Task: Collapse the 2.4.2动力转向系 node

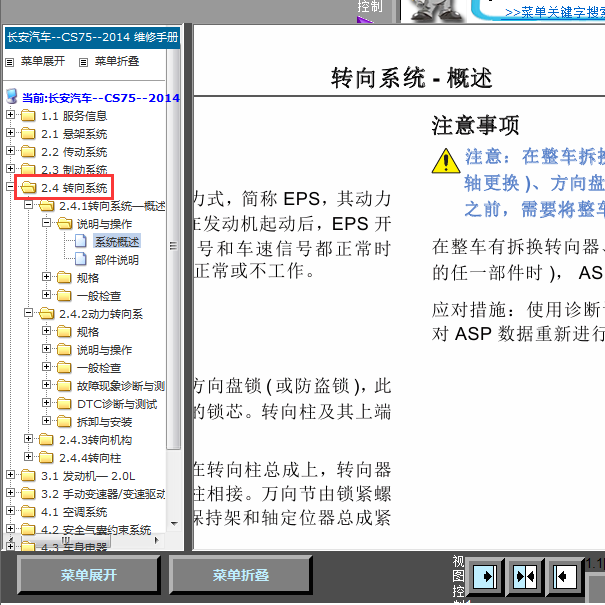Action: tap(29, 313)
